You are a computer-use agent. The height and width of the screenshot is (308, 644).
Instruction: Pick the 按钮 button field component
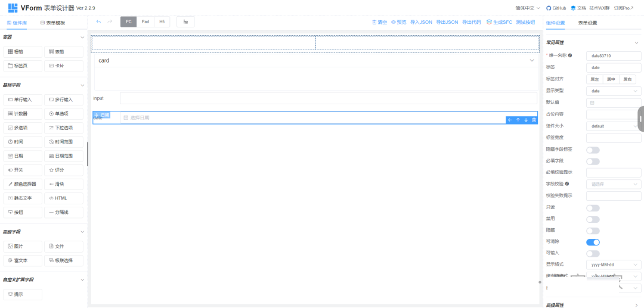point(23,213)
